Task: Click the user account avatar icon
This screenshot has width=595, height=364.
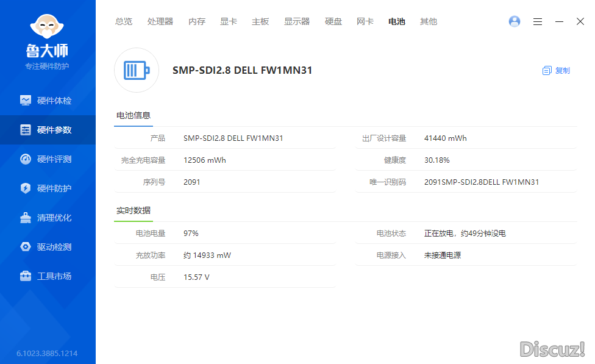Action: 515,21
